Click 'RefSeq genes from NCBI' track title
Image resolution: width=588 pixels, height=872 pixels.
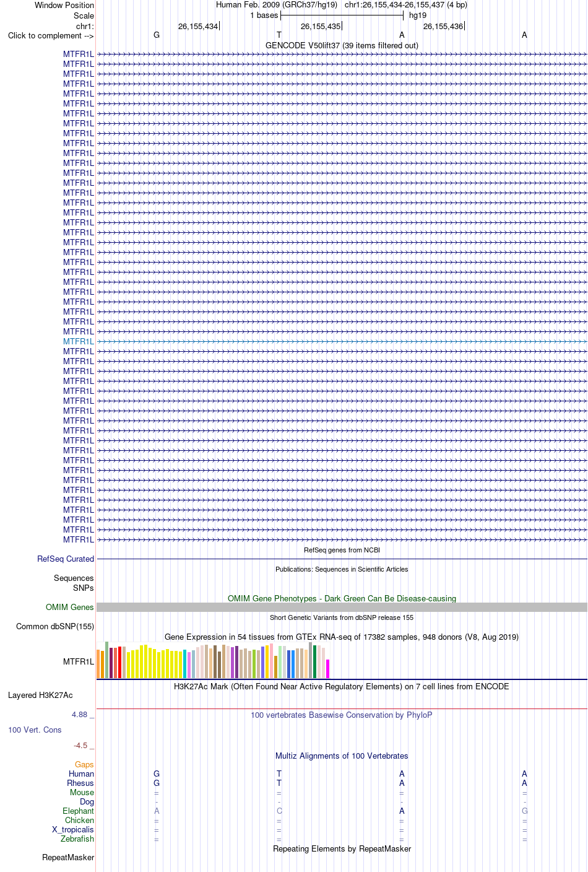342,550
